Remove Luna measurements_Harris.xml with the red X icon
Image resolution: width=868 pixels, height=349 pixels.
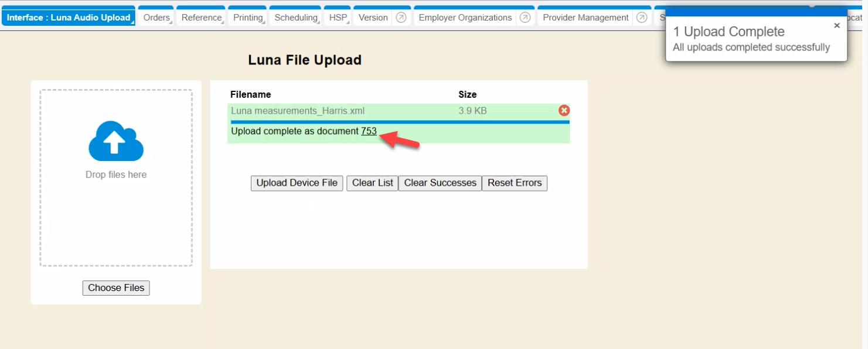coord(564,111)
